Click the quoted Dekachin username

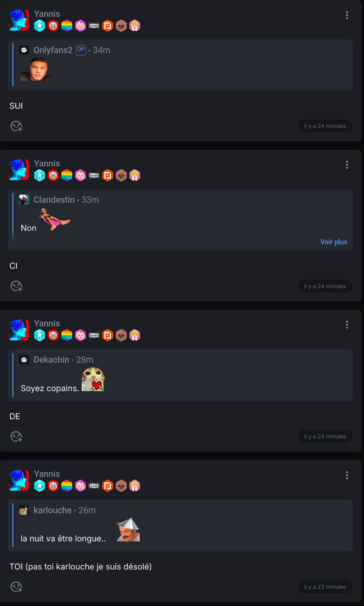pos(51,360)
